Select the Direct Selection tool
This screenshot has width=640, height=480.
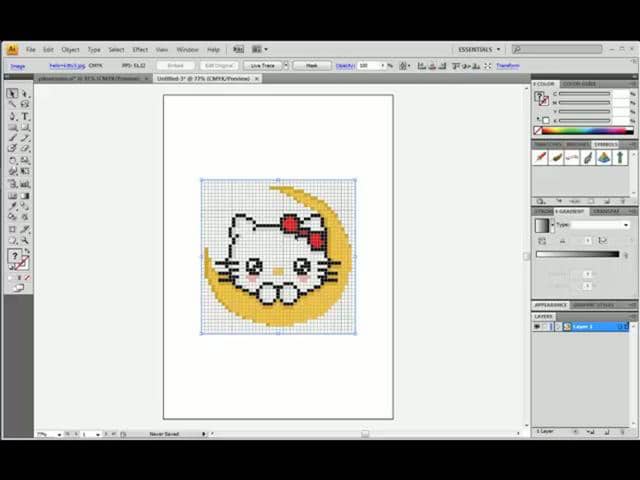coord(25,93)
